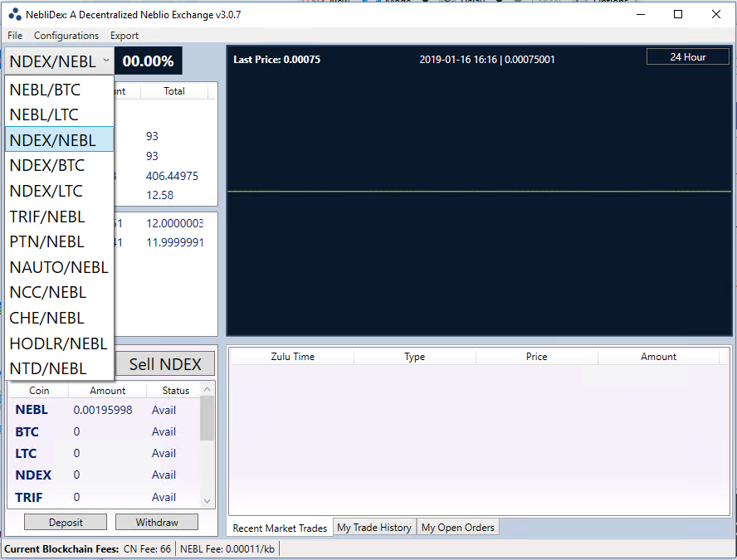Click NEBL balance 0.00195998
737x560 pixels.
[103, 410]
